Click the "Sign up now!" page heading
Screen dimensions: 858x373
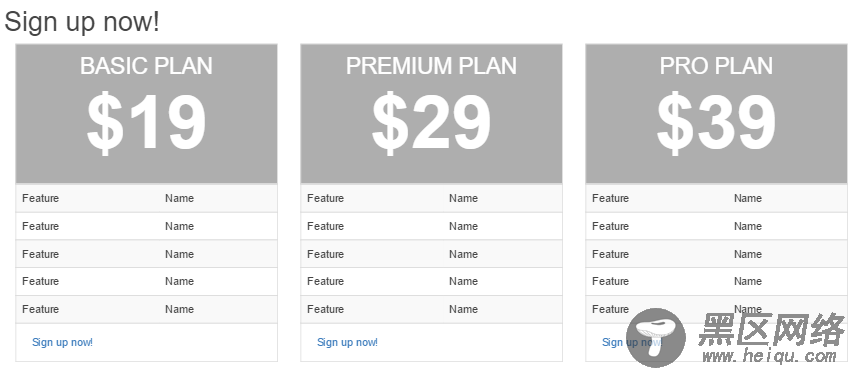pyautogui.click(x=82, y=22)
